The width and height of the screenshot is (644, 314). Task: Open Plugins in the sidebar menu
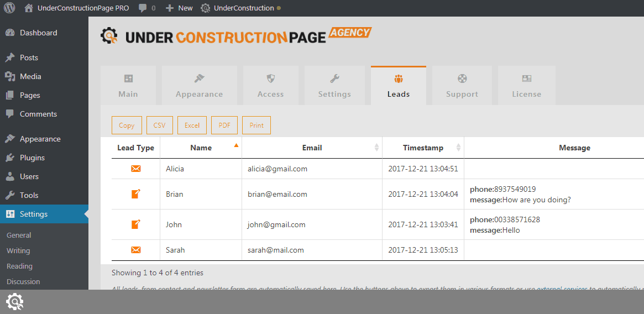click(x=32, y=158)
